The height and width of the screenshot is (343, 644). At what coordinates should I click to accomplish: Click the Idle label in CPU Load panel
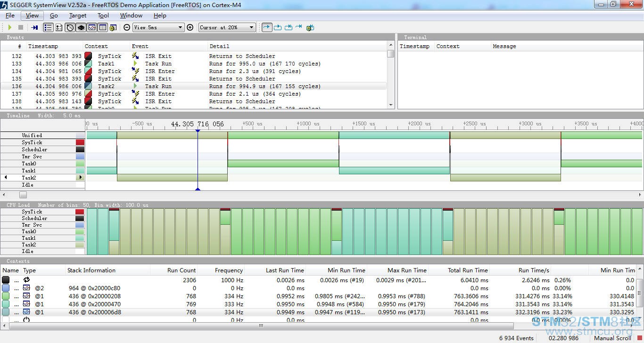point(27,251)
